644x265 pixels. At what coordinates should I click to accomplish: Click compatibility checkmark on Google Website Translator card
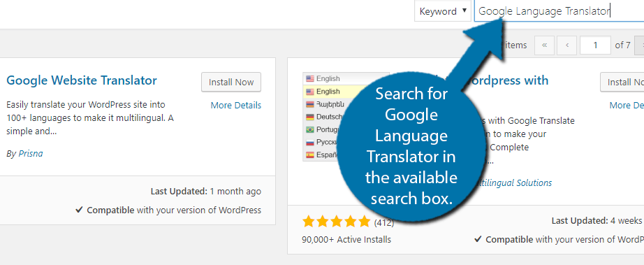pos(79,210)
